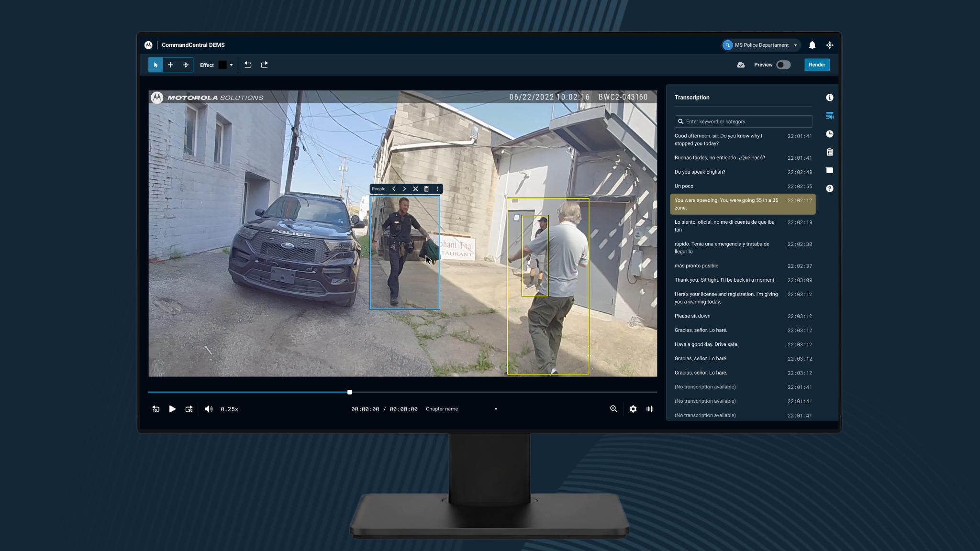Toggle the Preview switch
The width and height of the screenshot is (980, 551).
pyautogui.click(x=783, y=65)
